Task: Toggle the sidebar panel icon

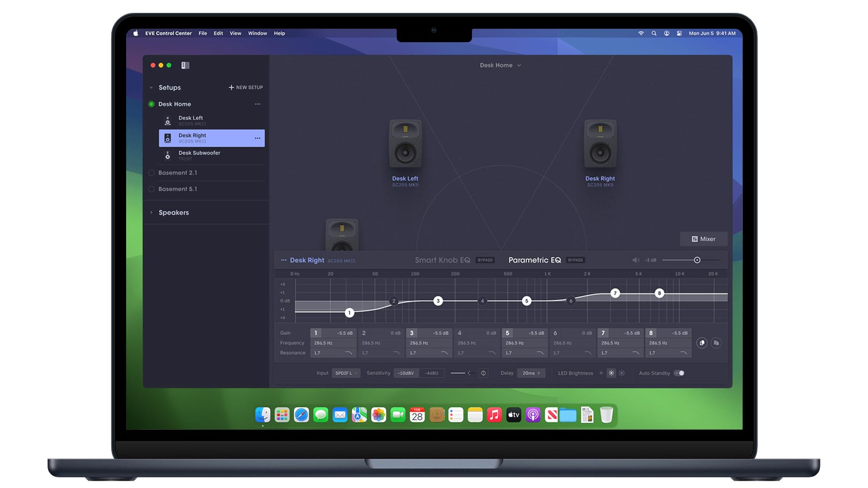Action: (x=185, y=65)
